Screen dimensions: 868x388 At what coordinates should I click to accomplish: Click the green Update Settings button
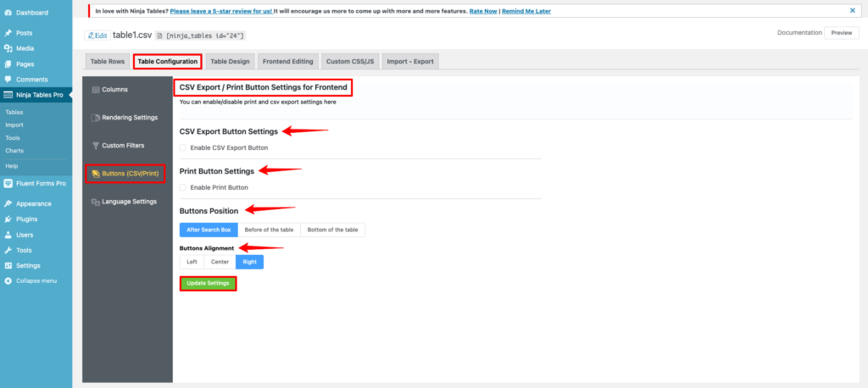coord(209,284)
